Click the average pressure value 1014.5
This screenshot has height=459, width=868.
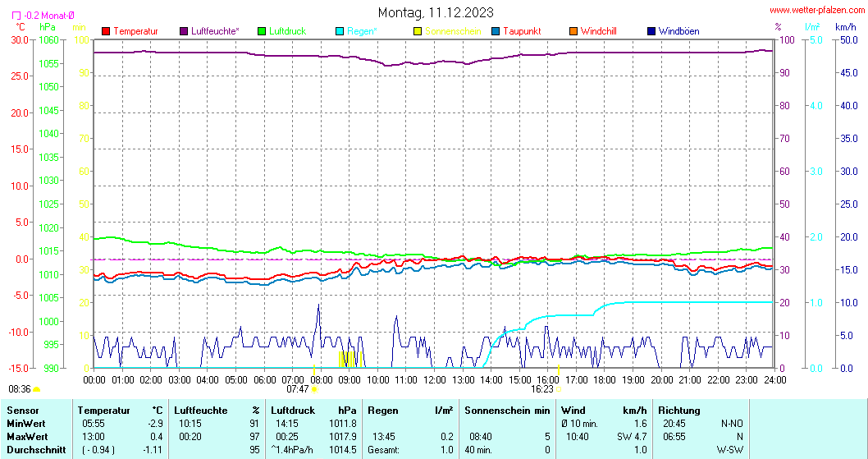[343, 450]
